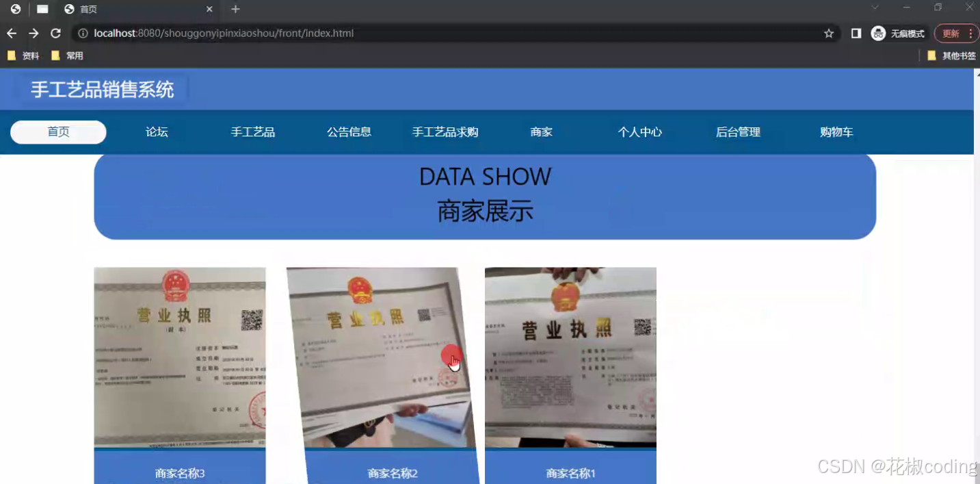980x484 pixels.
Task: Click the 无痕模式 incognito profile icon
Action: point(877,33)
